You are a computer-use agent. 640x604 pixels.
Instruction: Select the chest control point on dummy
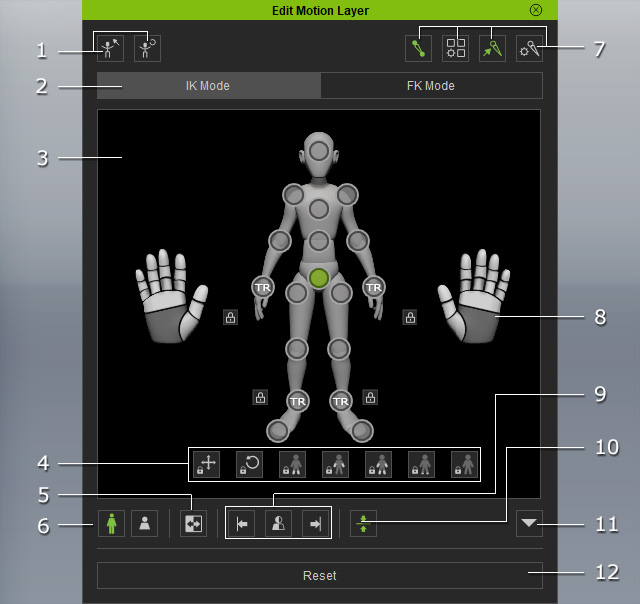coord(319,209)
